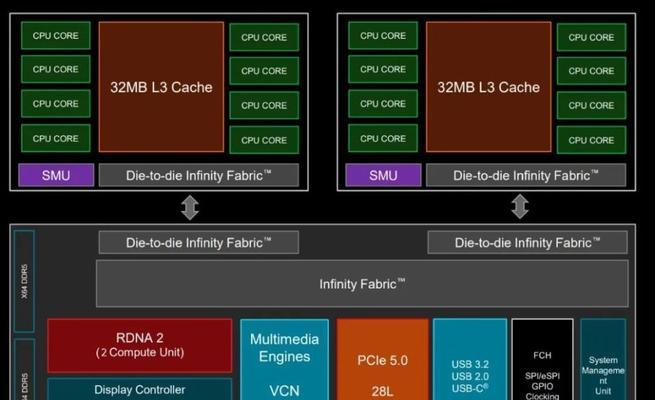Click the upper X64 DDR5 vertical block
Viewport: 655px width, 400px height.
[x=24, y=281]
